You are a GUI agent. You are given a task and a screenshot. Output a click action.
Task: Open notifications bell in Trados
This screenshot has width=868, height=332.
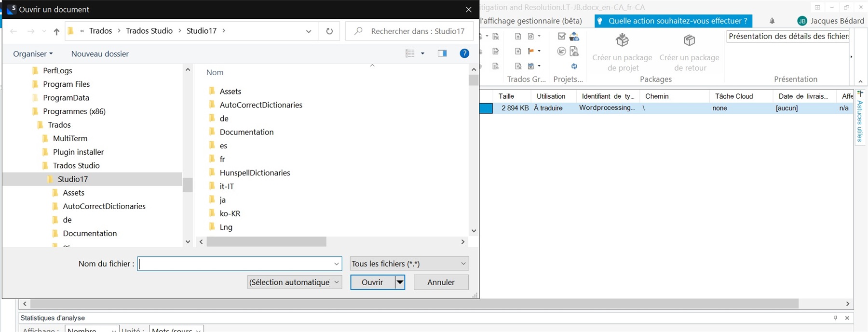click(x=772, y=21)
